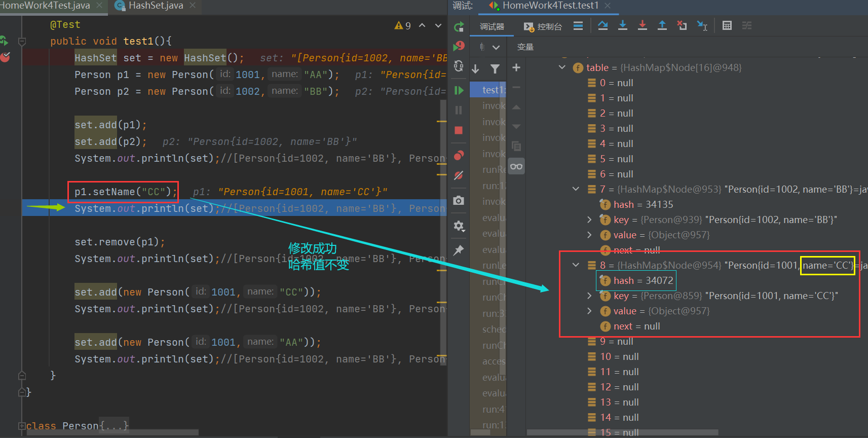Open thread selector dropdown
Screen dimensions: 868x438
490,47
